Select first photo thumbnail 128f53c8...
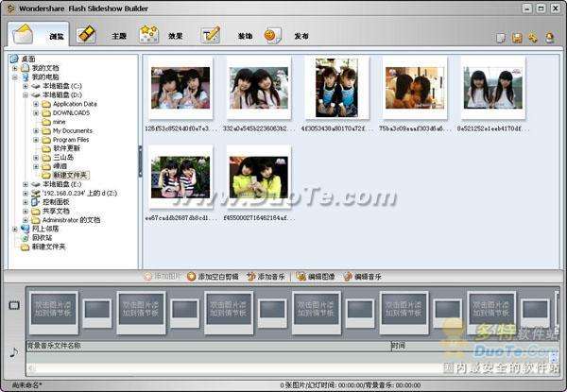This screenshot has height=392, width=567. click(180, 89)
